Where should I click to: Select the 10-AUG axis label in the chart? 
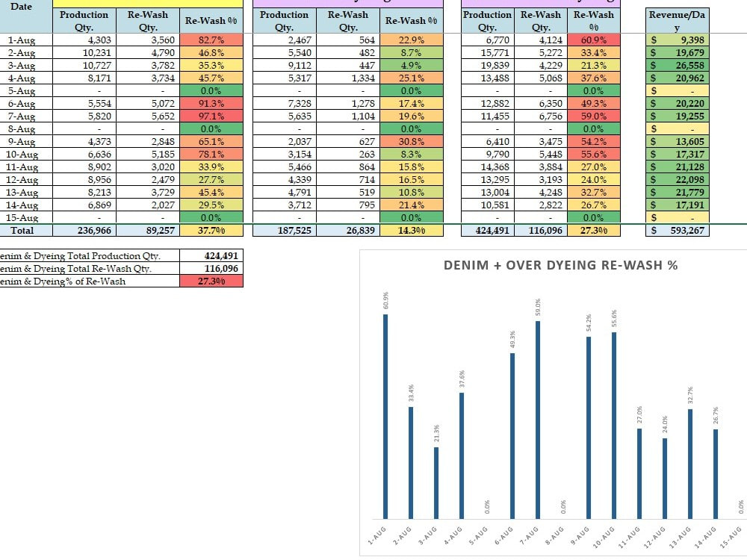coord(604,538)
